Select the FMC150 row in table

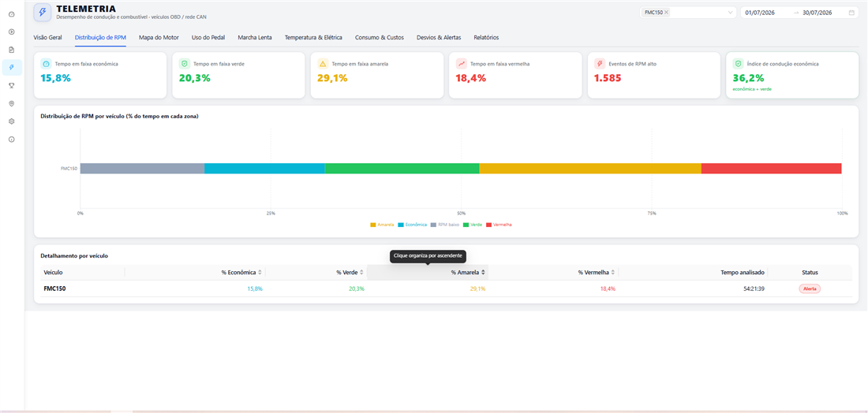click(x=446, y=288)
